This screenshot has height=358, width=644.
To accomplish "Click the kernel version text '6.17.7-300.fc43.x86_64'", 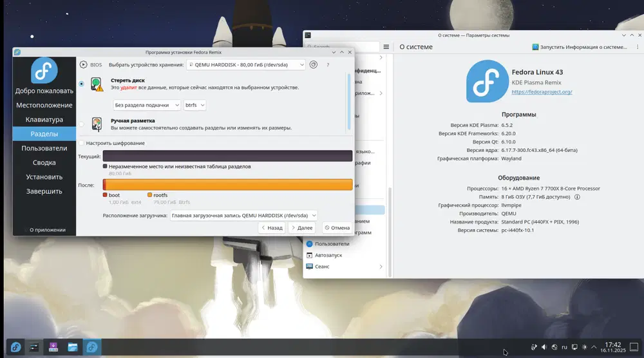I will tap(529, 150).
